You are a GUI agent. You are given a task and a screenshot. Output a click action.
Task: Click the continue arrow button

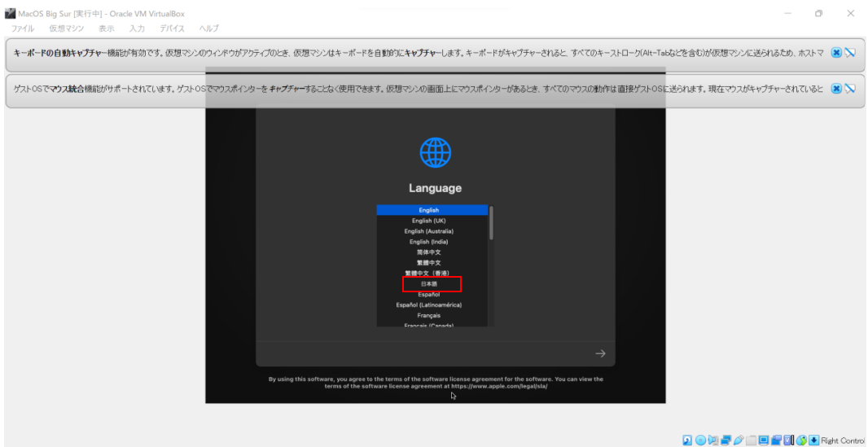[x=600, y=353]
